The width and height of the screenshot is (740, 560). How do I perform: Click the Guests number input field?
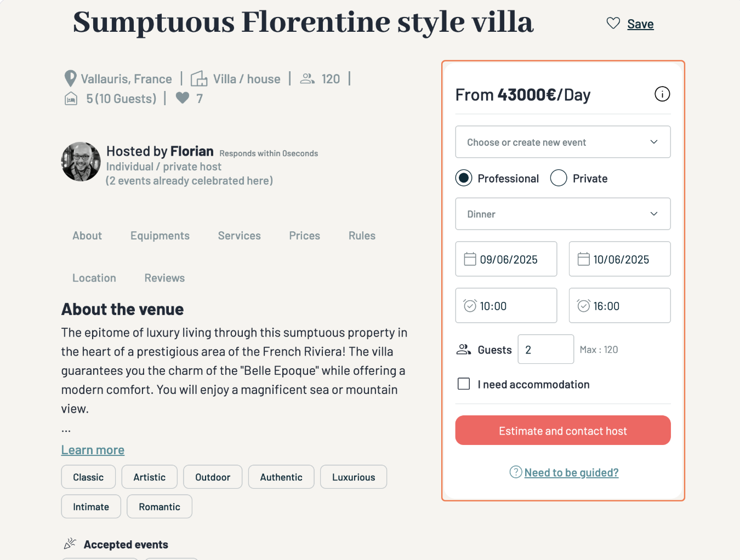tap(545, 350)
